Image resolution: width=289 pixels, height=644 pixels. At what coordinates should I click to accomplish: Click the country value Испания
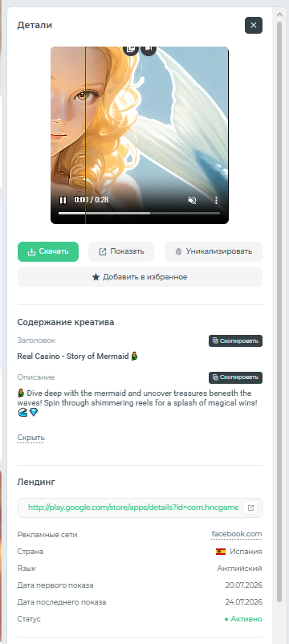click(246, 552)
